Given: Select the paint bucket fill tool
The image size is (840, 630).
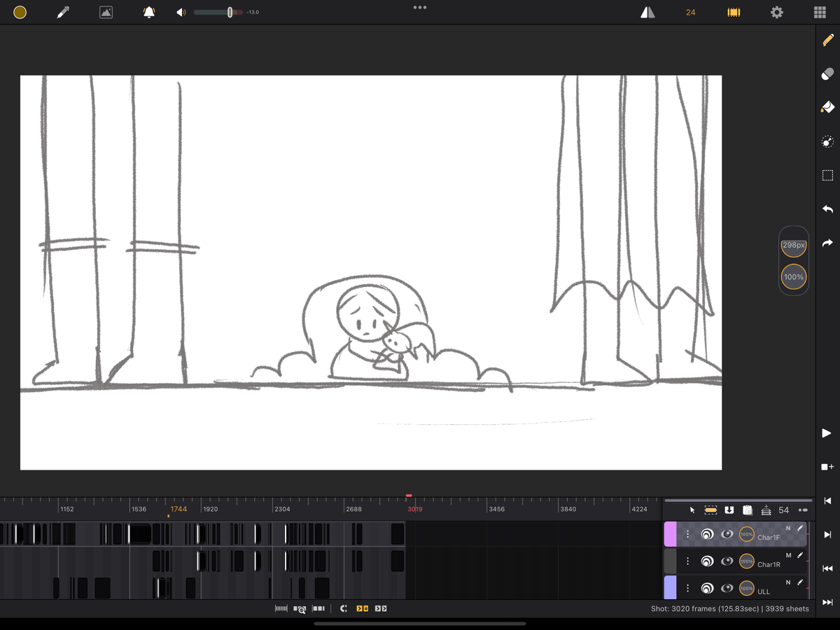Looking at the screenshot, I should (827, 107).
